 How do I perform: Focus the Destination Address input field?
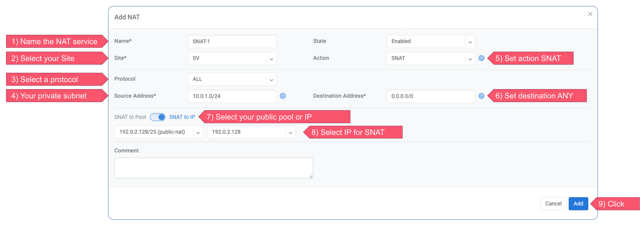[431, 96]
